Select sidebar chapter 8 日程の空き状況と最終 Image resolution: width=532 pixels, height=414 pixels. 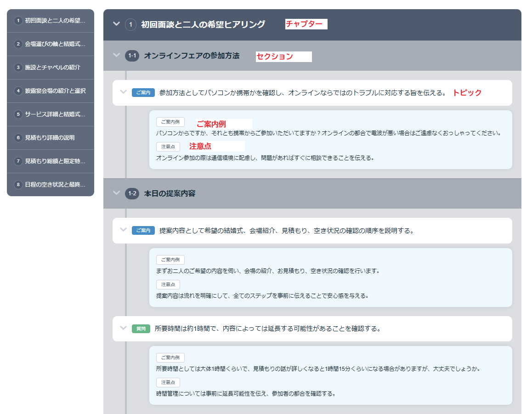[x=51, y=185]
